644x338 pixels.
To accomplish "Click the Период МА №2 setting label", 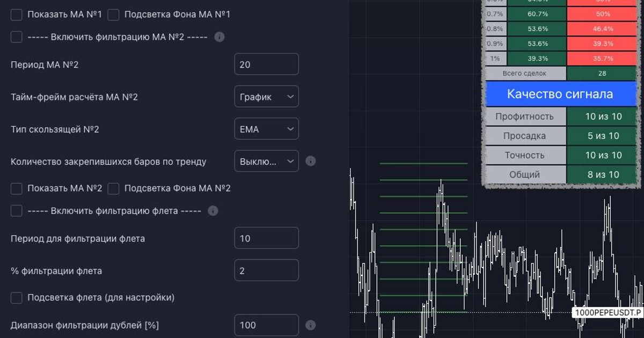I will (45, 65).
